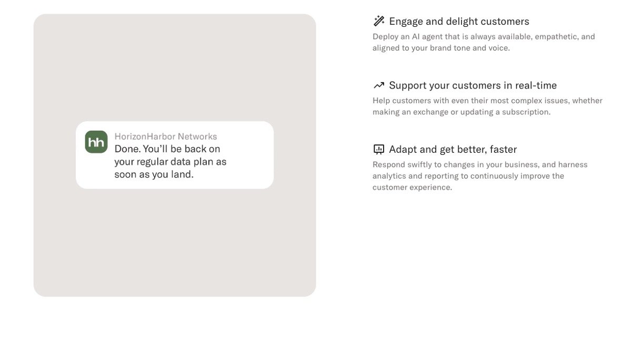Select the "Engage and delight customers" heading
Viewport: 644px width, 353px height.
tap(459, 22)
